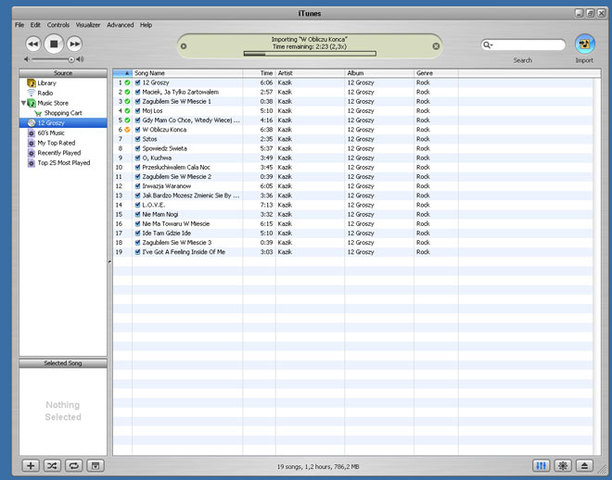The image size is (612, 480).
Task: Uncheck the L.O.V.E. checkbox
Action: pyautogui.click(x=137, y=205)
